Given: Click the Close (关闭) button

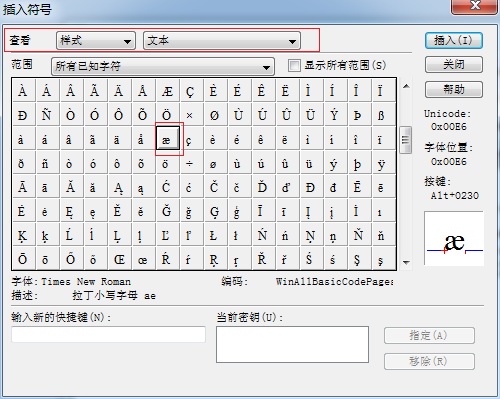Looking at the screenshot, I should [454, 65].
